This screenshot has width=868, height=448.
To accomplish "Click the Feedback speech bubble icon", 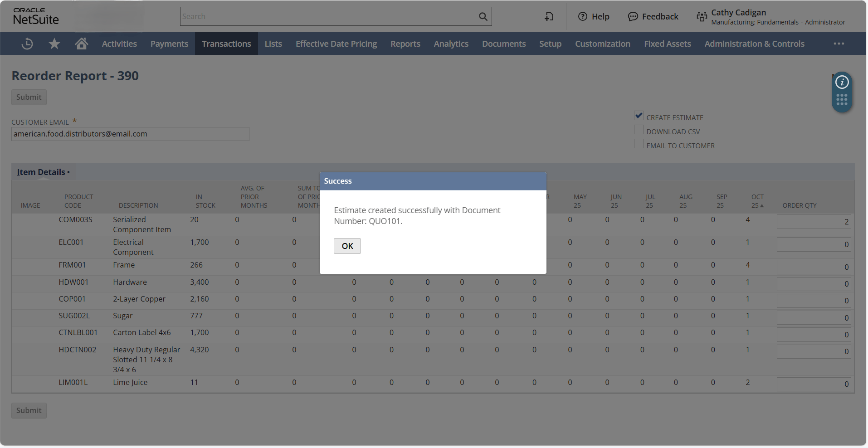I will tap(633, 17).
